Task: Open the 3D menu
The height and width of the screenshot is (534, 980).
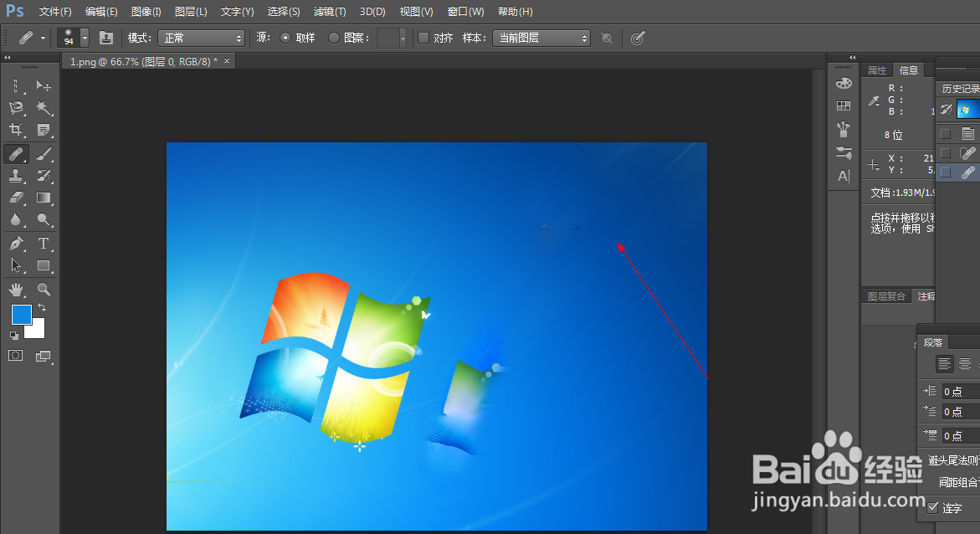Action: 372,12
